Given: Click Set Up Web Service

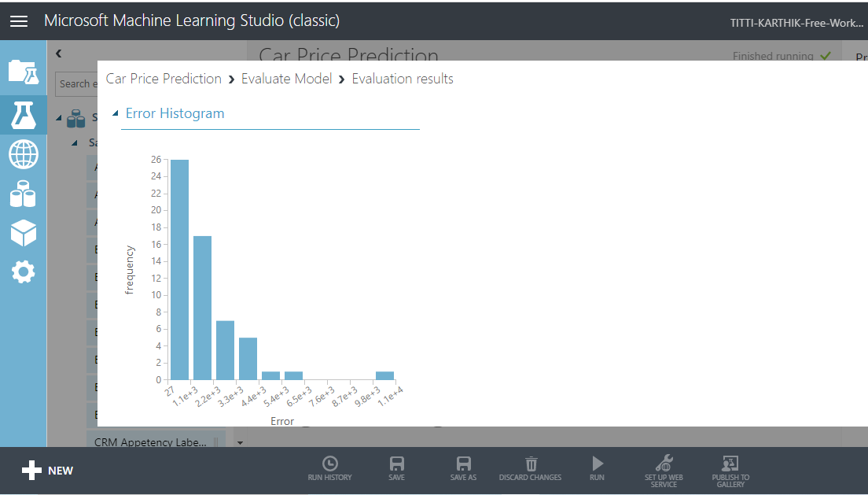Looking at the screenshot, I should tap(664, 471).
